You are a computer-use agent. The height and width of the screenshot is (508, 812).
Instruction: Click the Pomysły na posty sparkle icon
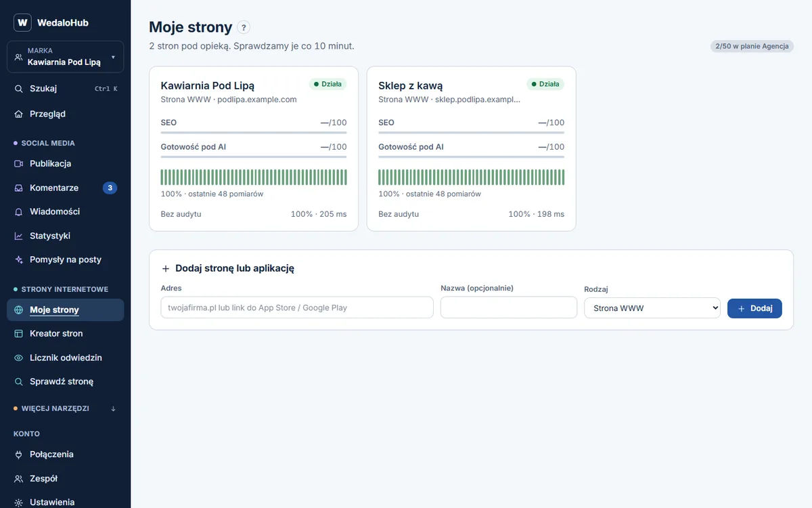tap(19, 260)
